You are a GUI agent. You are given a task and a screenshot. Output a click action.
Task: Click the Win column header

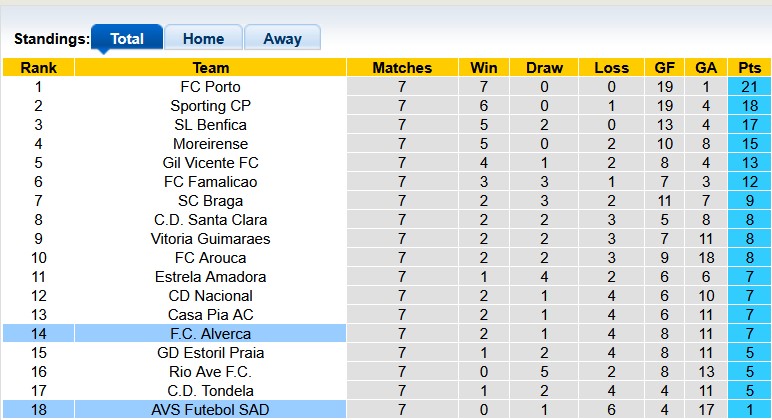484,68
